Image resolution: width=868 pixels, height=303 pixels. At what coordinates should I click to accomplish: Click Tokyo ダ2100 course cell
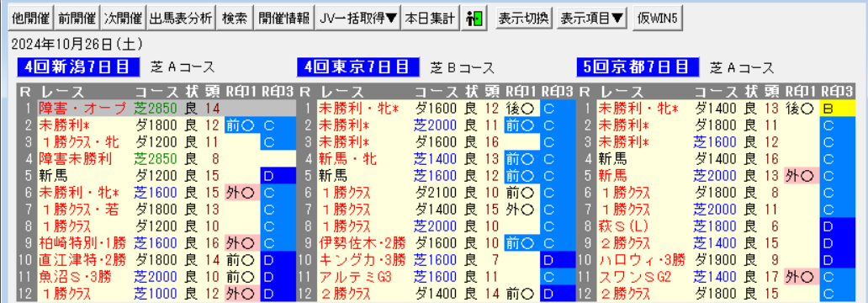pos(437,193)
